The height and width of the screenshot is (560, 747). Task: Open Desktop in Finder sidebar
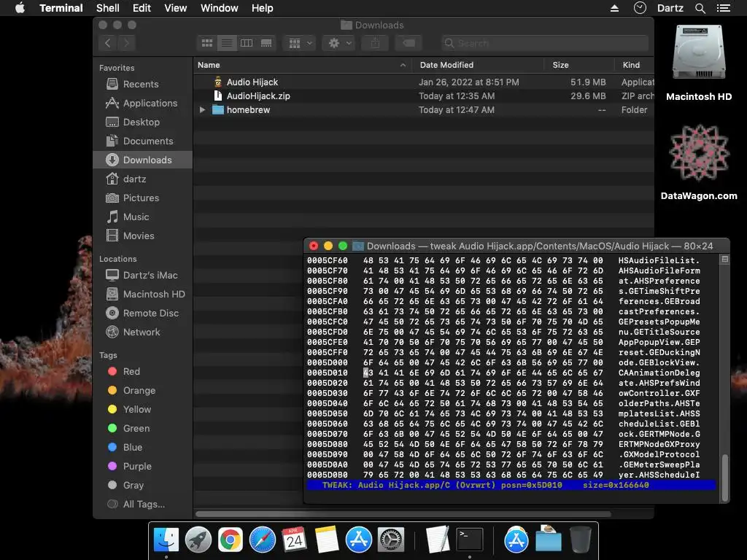tap(141, 122)
